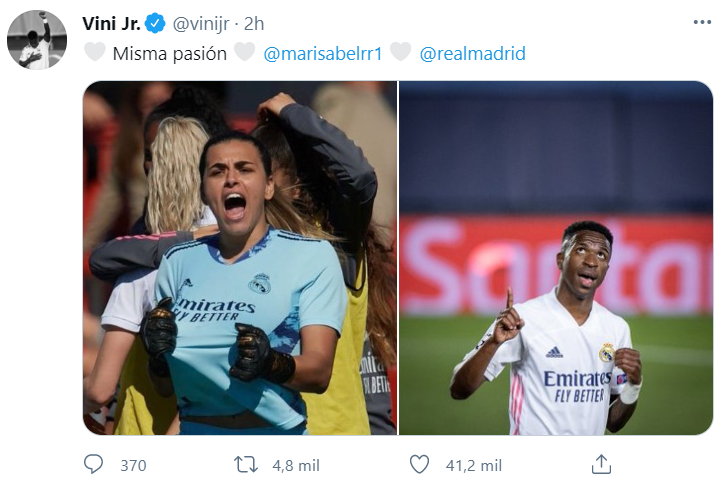
Task: Like the tweet with heart icon
Action: tap(420, 465)
